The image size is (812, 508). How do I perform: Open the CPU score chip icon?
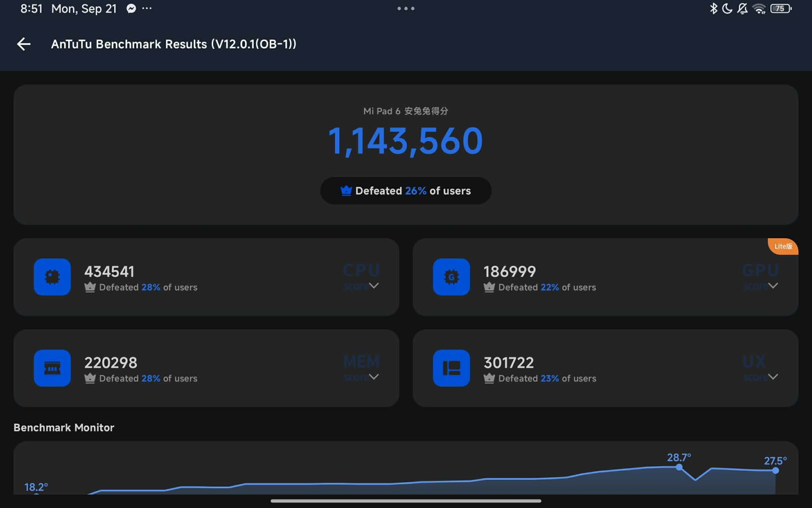coord(52,277)
